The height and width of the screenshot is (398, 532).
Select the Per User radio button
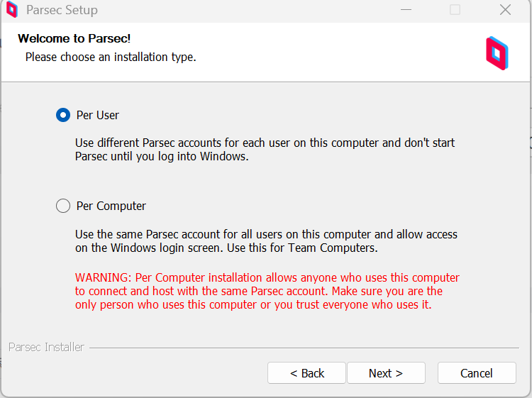tap(63, 115)
